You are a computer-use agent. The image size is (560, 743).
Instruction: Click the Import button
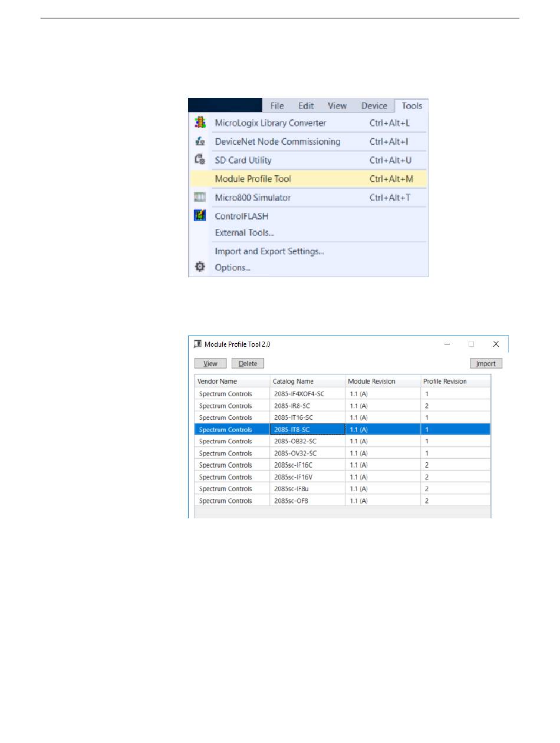486,364
